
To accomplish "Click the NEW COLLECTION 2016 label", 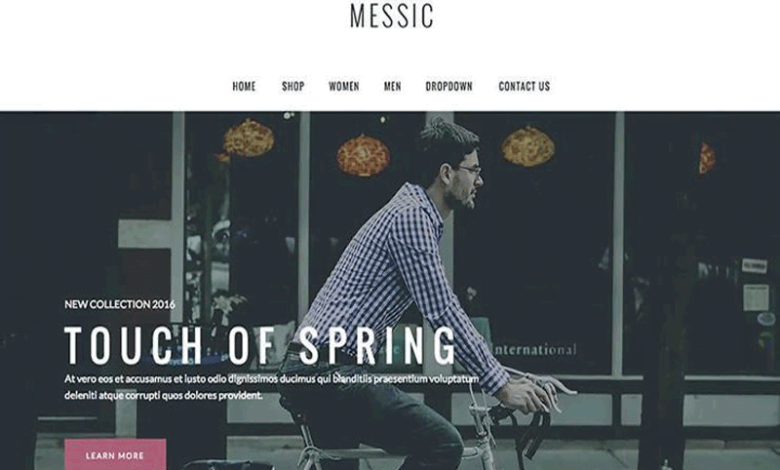I will 119,304.
